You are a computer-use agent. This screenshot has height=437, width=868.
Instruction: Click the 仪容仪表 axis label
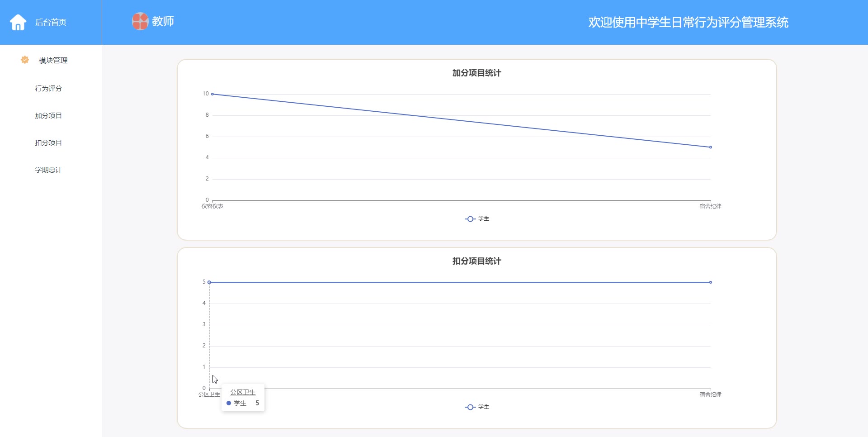coord(212,206)
